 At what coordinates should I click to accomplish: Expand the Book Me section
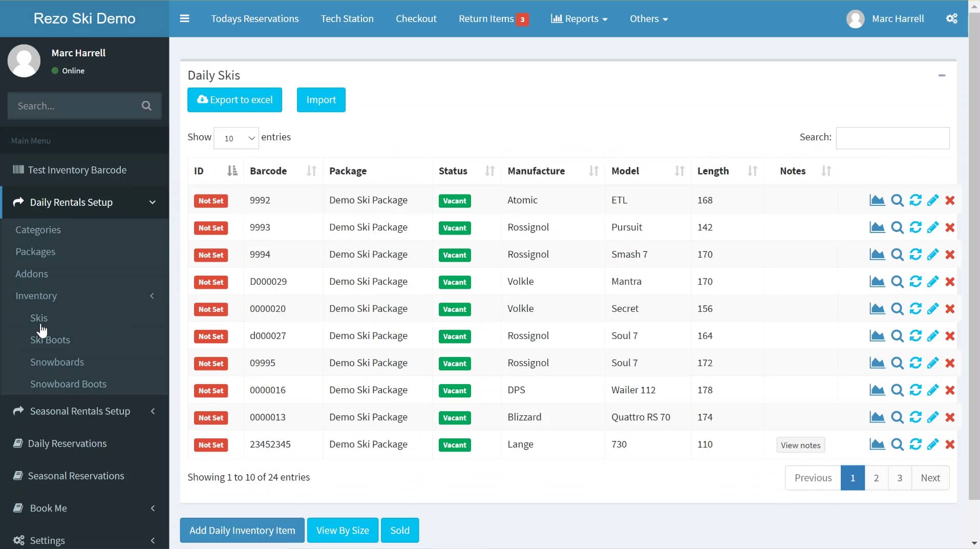click(x=152, y=508)
